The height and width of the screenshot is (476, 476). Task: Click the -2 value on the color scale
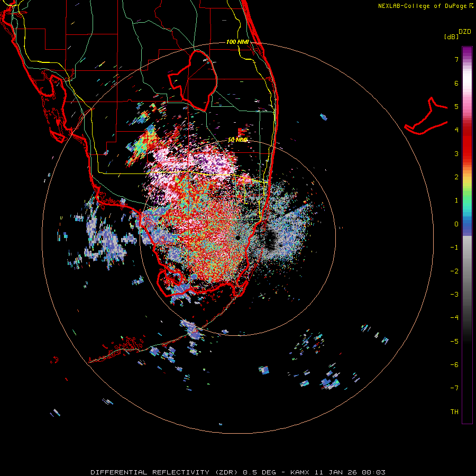tap(454, 271)
